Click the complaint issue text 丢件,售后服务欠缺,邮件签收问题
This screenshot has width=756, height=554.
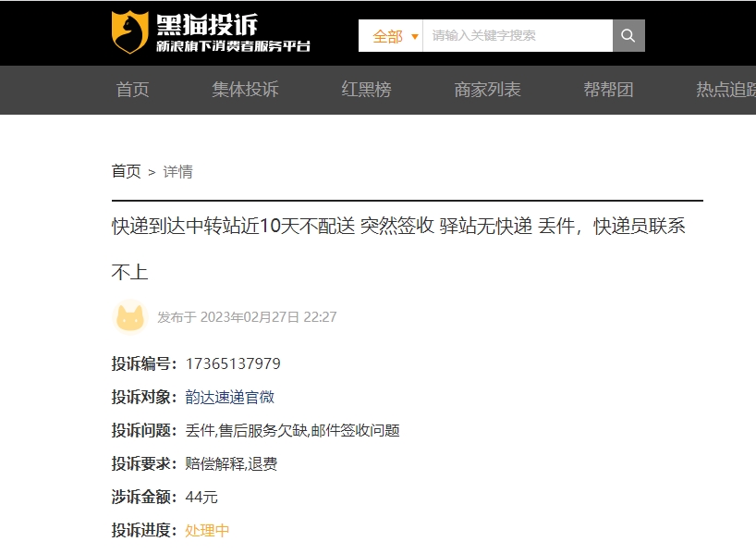[x=293, y=430]
